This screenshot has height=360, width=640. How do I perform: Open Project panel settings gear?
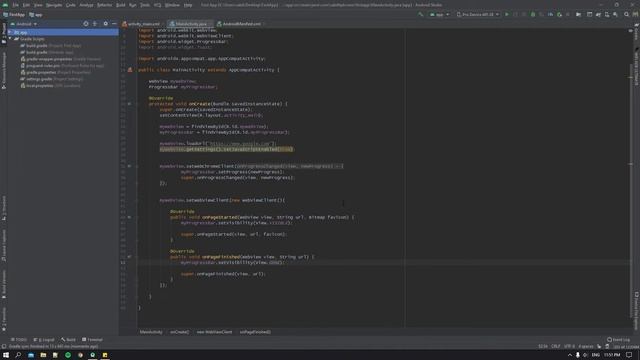[105, 24]
